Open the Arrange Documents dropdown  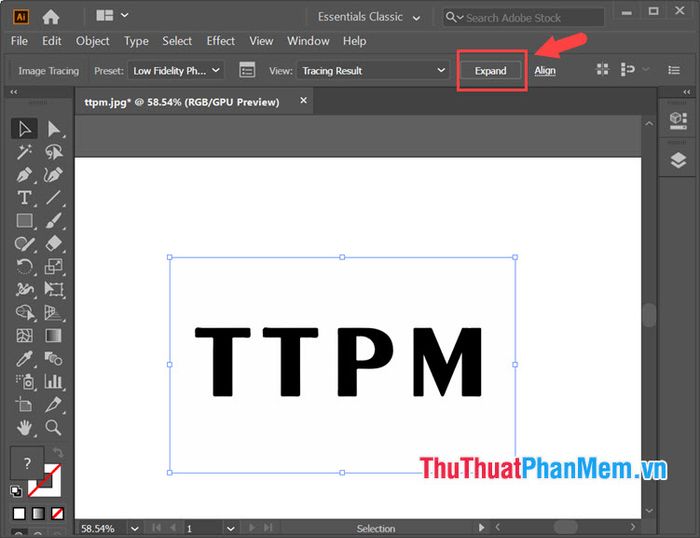(x=112, y=16)
